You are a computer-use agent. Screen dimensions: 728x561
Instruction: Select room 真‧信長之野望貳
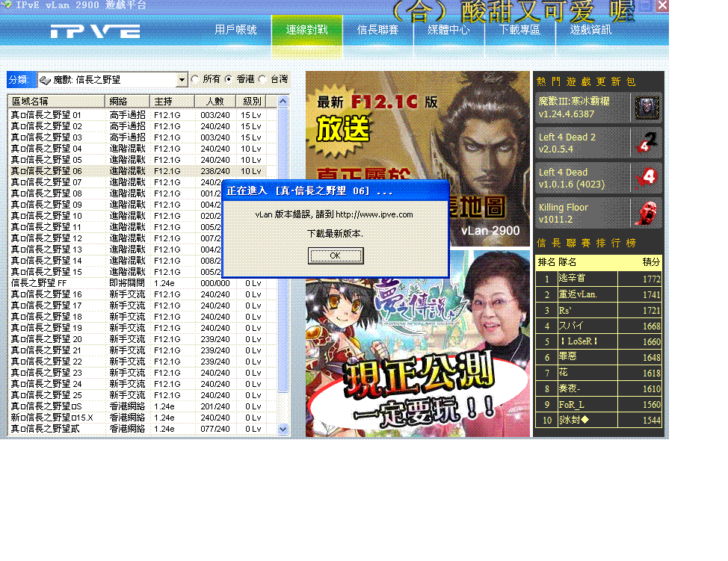pyautogui.click(x=142, y=429)
